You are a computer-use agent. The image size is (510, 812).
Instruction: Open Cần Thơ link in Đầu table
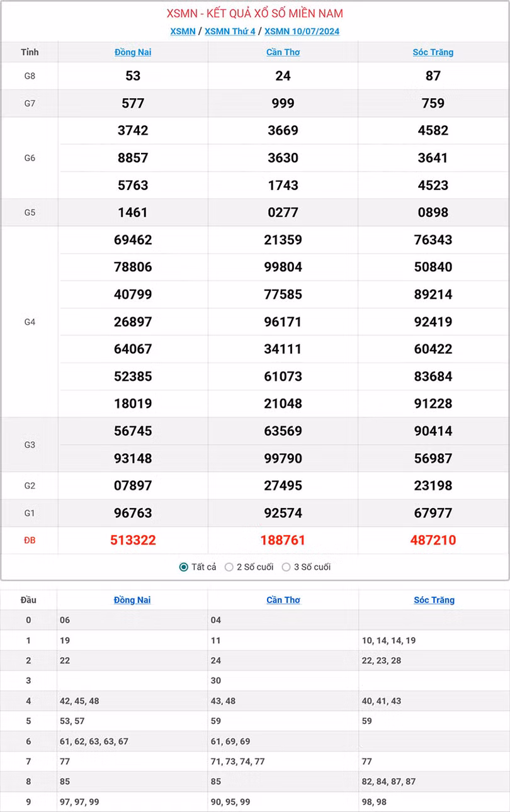tap(283, 600)
